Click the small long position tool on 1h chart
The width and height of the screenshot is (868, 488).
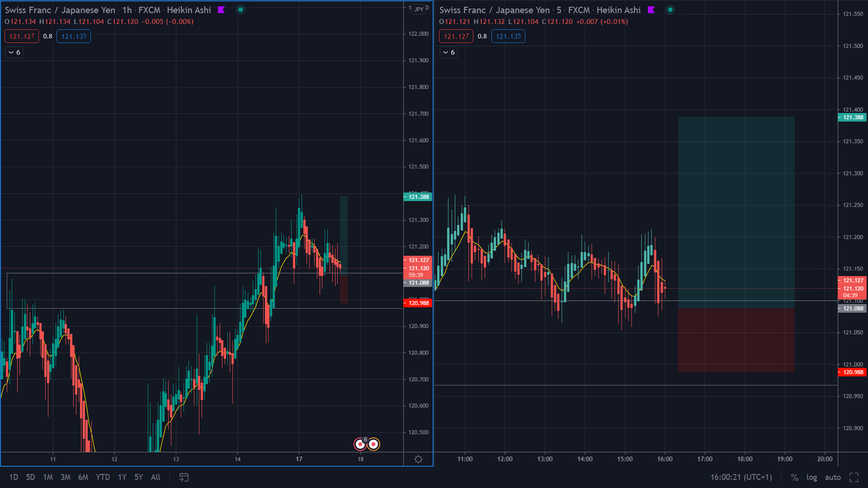coord(344,250)
